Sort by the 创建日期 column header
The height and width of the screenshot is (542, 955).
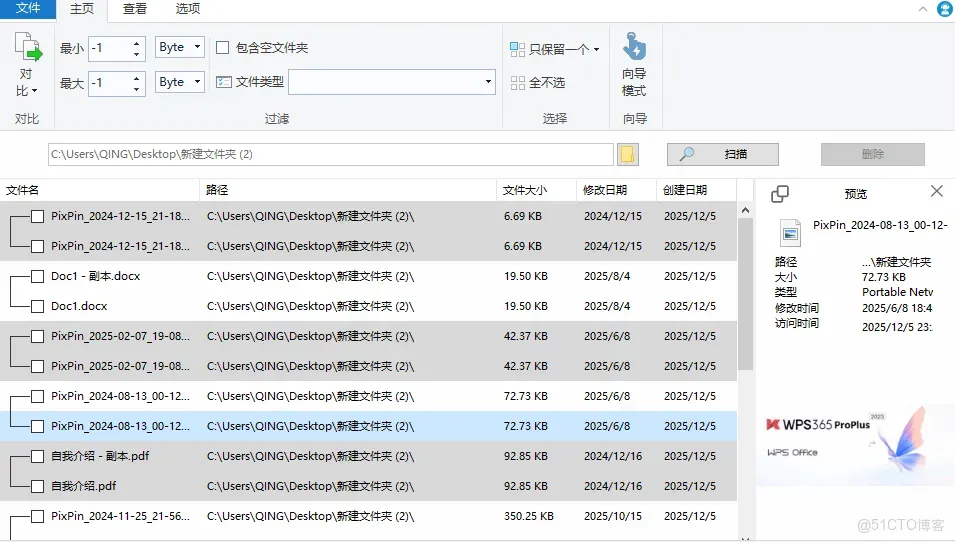coord(696,190)
